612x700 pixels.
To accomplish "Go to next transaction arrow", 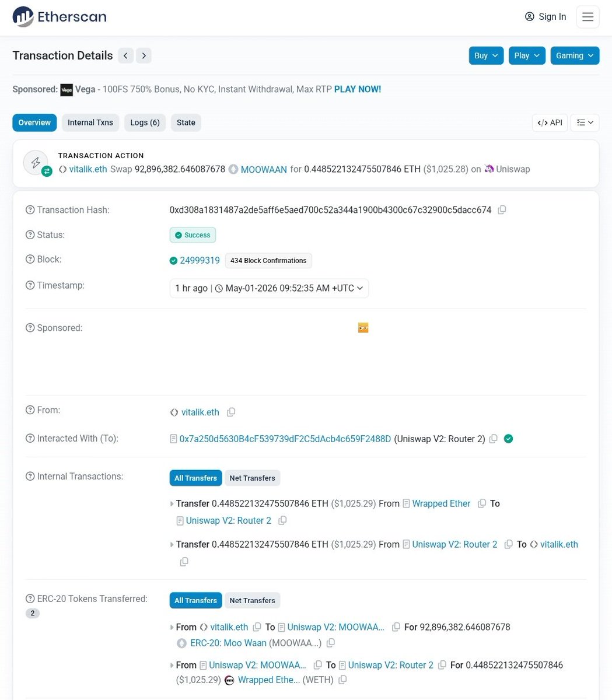I will click(x=144, y=55).
